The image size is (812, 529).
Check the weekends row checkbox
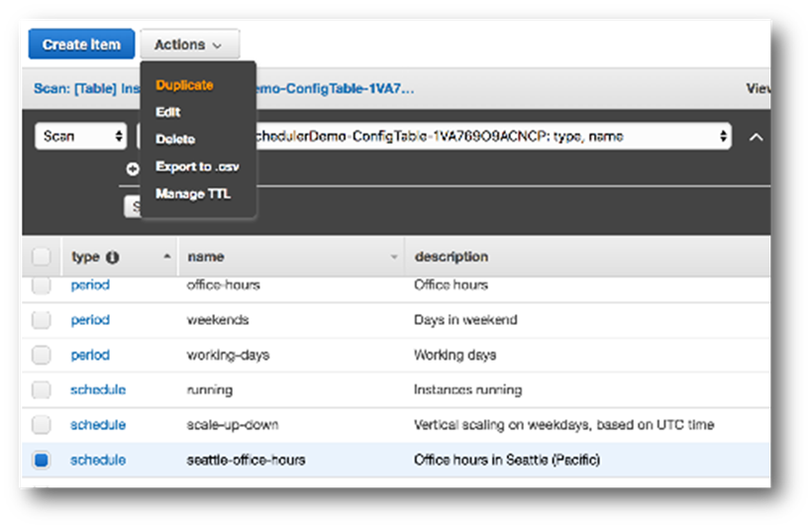coord(41,320)
